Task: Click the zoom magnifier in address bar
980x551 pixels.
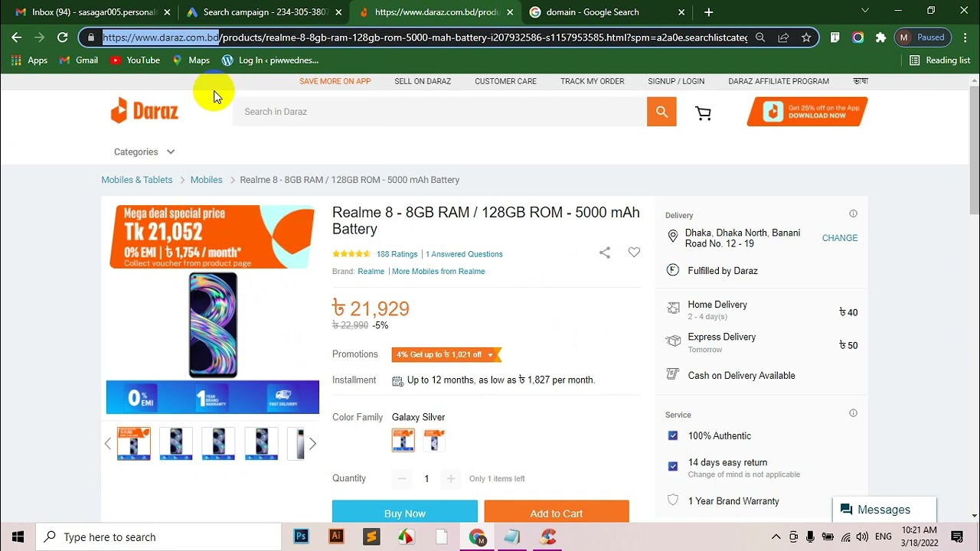Action: [x=759, y=37]
